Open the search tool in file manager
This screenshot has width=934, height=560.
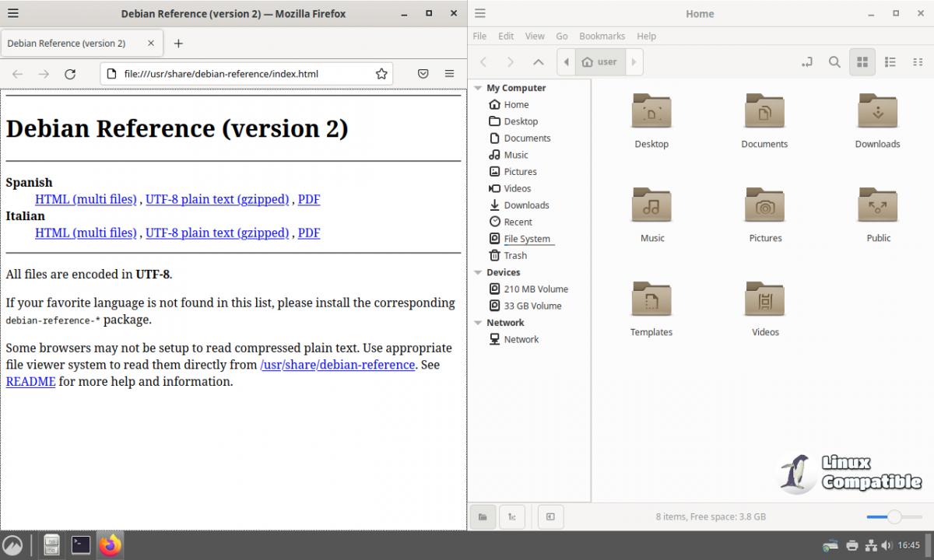pos(834,62)
